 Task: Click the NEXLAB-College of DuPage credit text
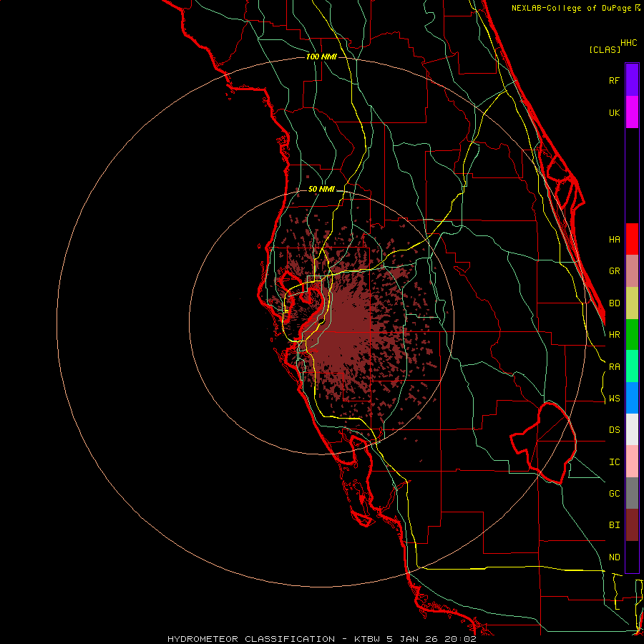571,8
